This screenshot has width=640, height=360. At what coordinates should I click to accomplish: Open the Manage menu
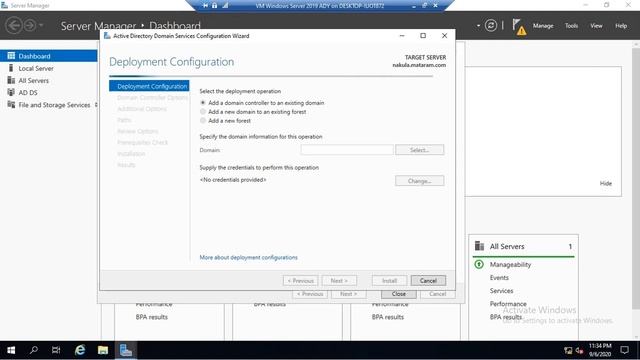coord(543,26)
